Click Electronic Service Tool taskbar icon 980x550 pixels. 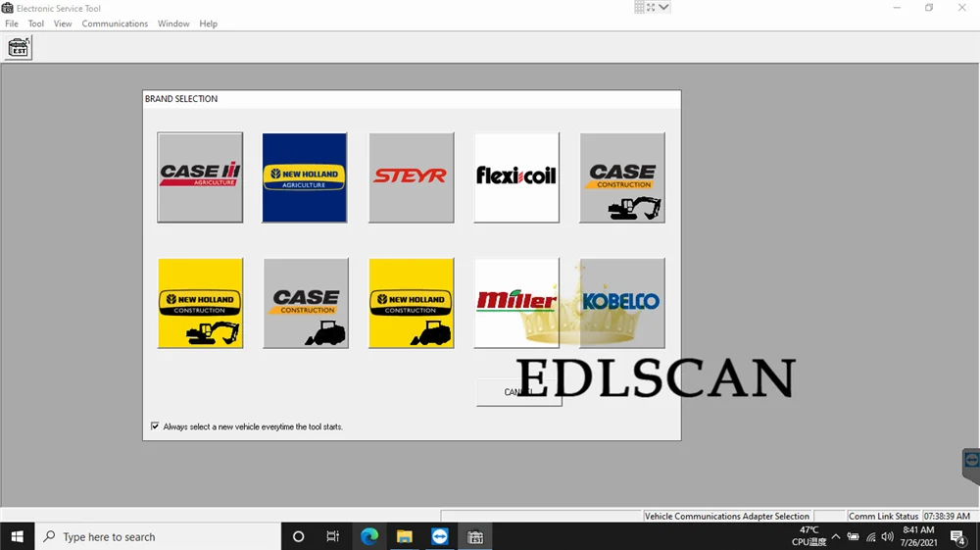tap(475, 537)
